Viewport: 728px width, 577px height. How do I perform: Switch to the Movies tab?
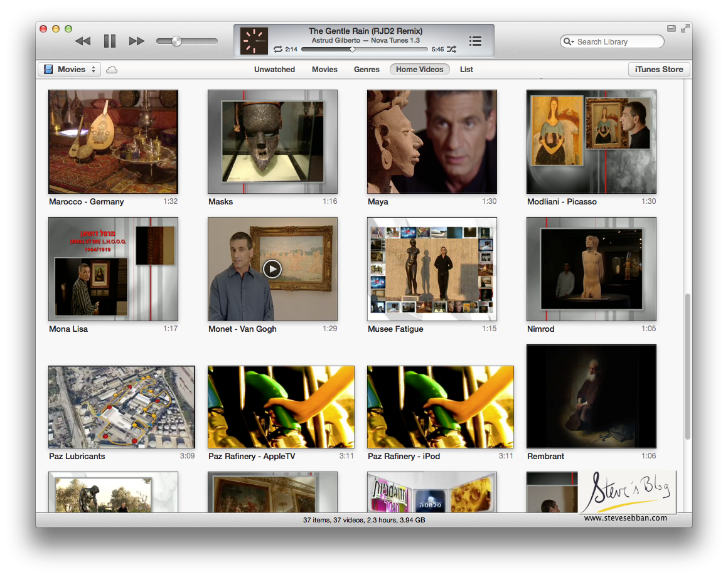click(x=324, y=69)
